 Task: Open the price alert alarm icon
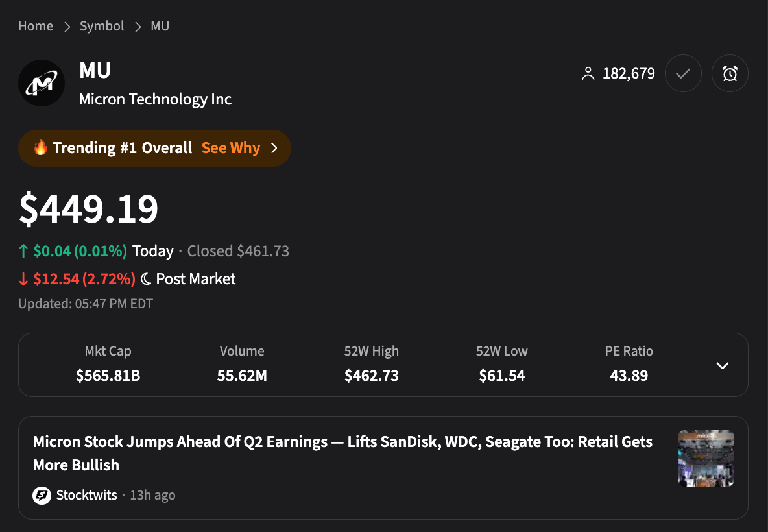coord(730,74)
